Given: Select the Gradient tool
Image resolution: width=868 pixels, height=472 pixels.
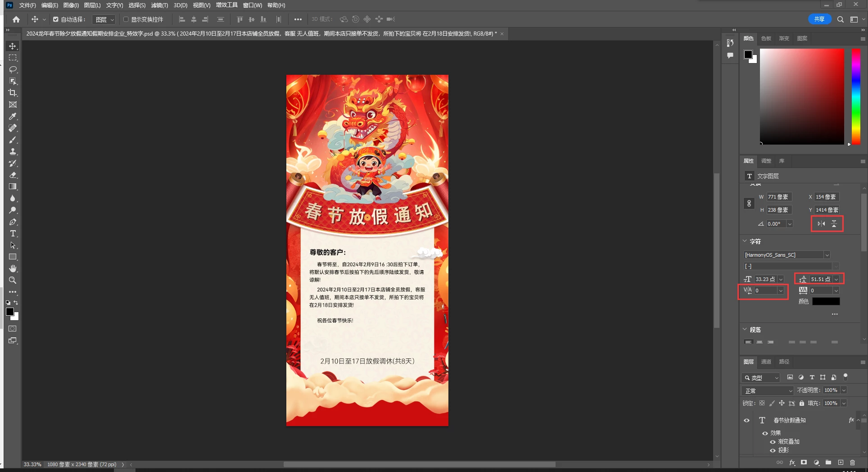Looking at the screenshot, I should coord(13,186).
